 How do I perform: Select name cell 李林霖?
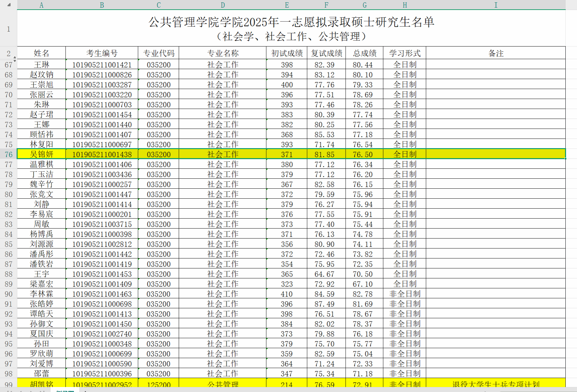tap(42, 294)
